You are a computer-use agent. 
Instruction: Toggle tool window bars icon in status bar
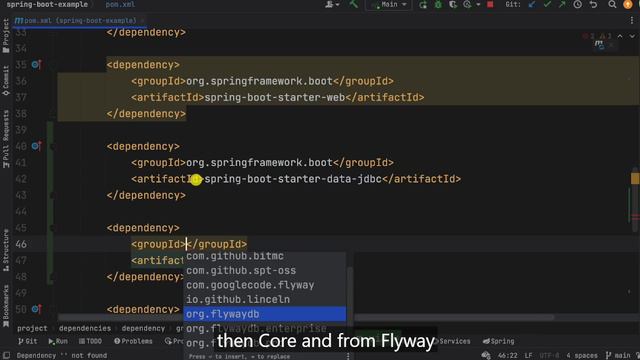point(6,356)
